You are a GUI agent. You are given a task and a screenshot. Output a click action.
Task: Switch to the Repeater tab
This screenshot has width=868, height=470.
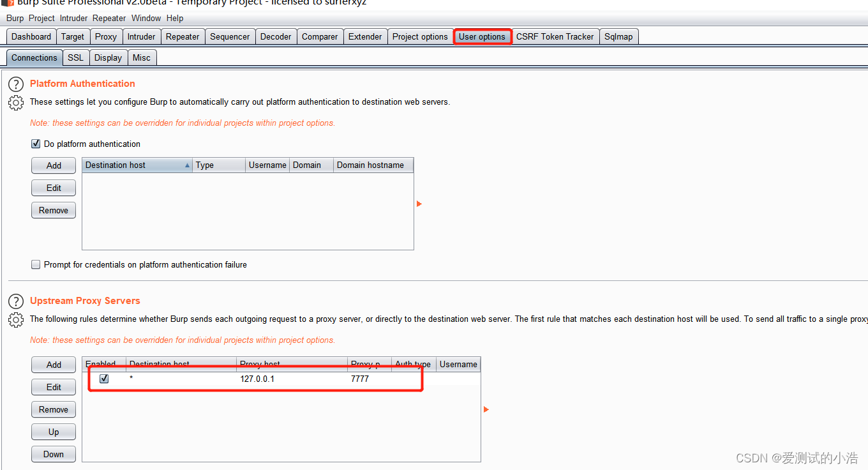[x=183, y=36]
